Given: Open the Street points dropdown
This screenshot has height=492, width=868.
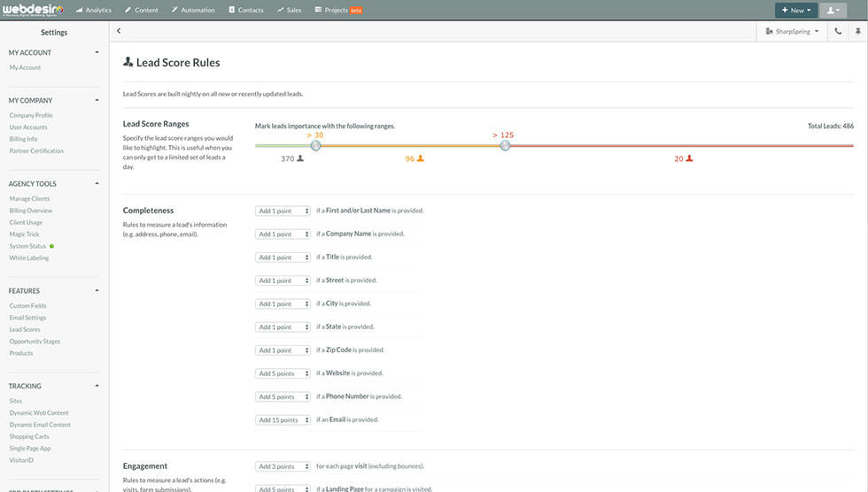Looking at the screenshot, I should click(283, 281).
